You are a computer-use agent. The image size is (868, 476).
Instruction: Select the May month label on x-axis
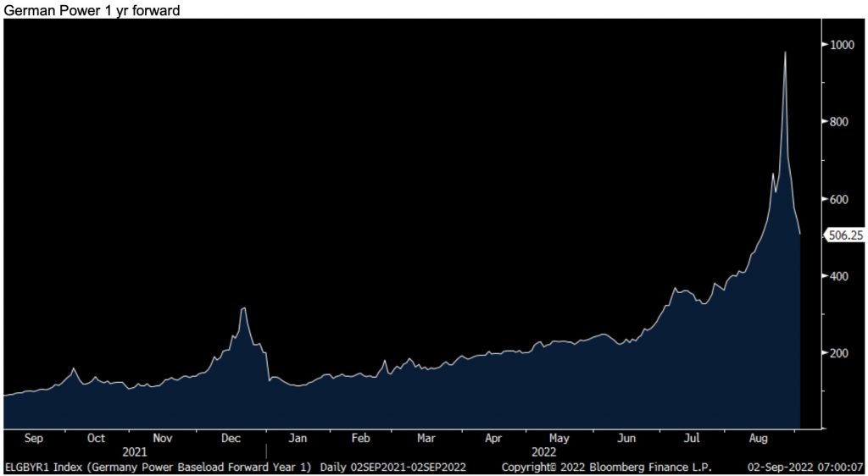559,438
